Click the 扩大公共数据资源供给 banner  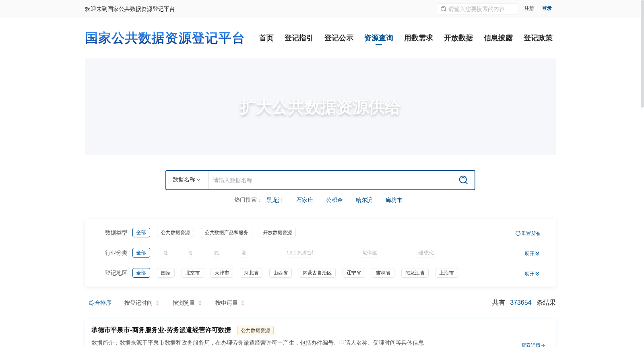point(320,107)
